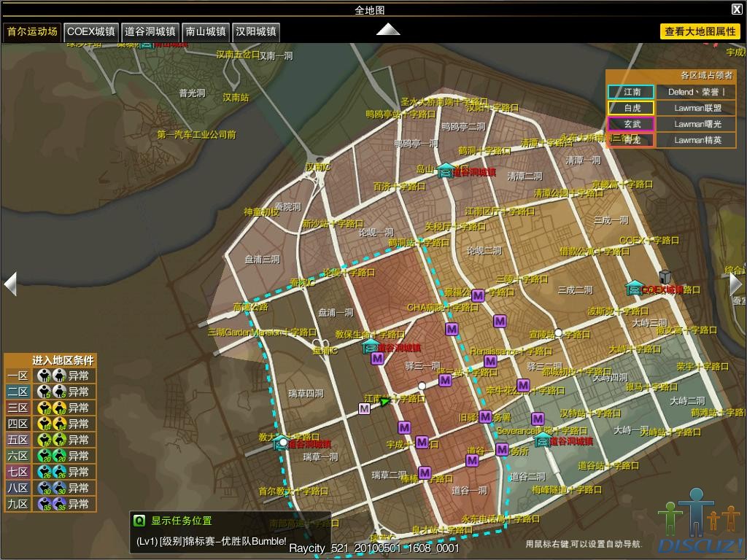The width and height of the screenshot is (747, 560).
Task: Click the purple M marker at 旧驿 税务署
Action: [x=485, y=416]
